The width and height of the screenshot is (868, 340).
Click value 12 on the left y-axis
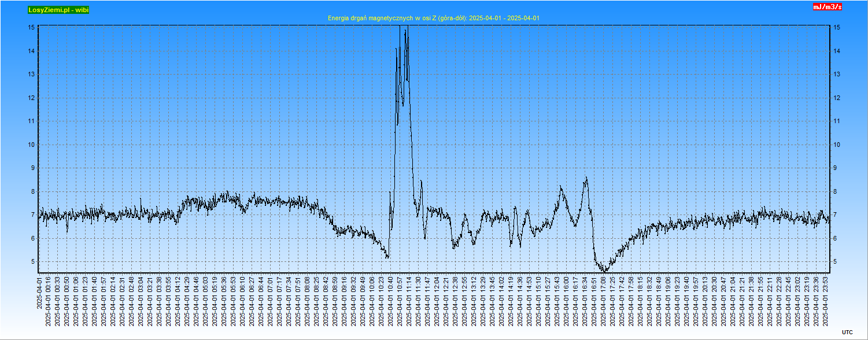point(31,98)
